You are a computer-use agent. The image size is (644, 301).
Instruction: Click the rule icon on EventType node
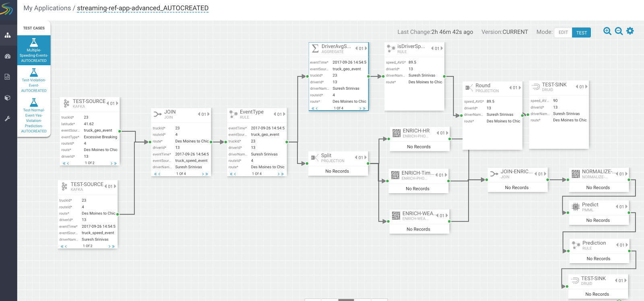pos(233,114)
